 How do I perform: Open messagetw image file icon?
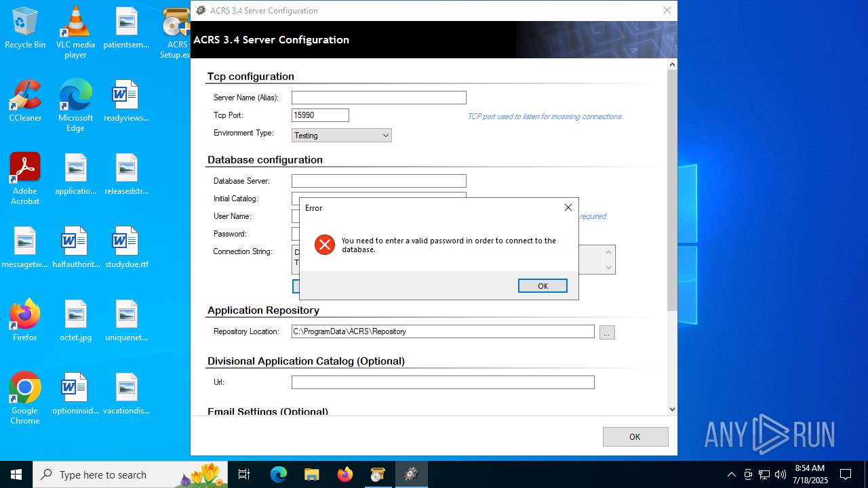click(x=25, y=247)
